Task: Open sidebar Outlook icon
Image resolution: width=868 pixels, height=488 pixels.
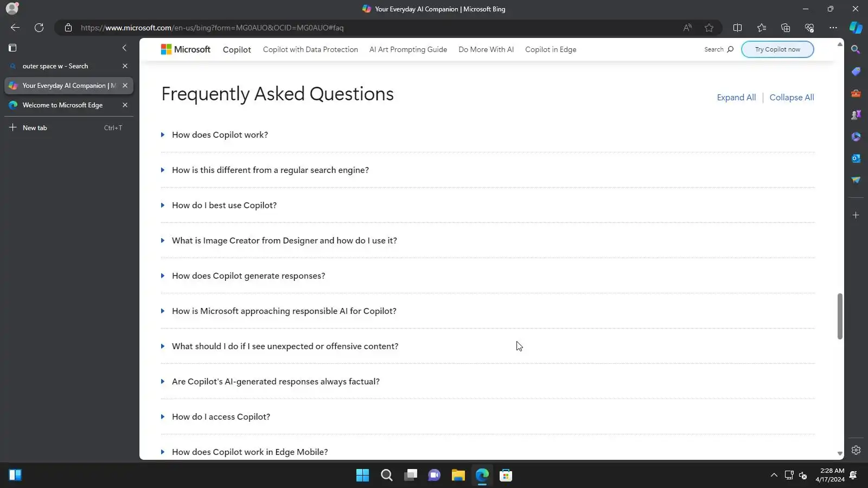Action: click(856, 158)
